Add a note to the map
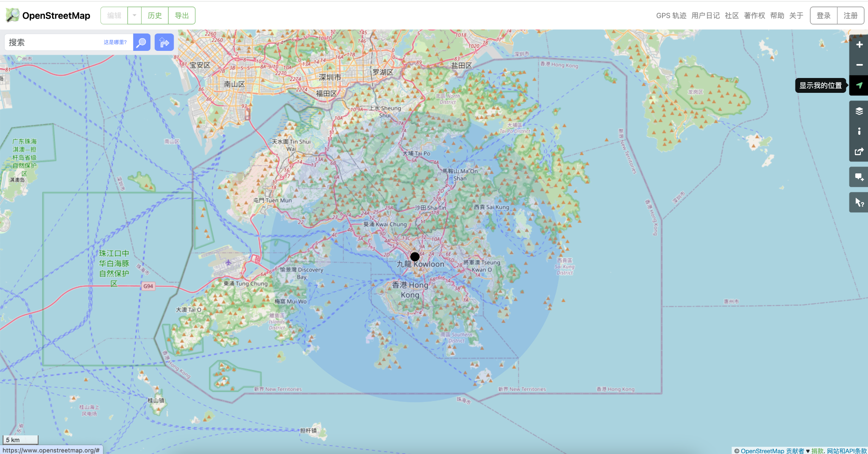The width and height of the screenshot is (868, 454). [x=859, y=177]
